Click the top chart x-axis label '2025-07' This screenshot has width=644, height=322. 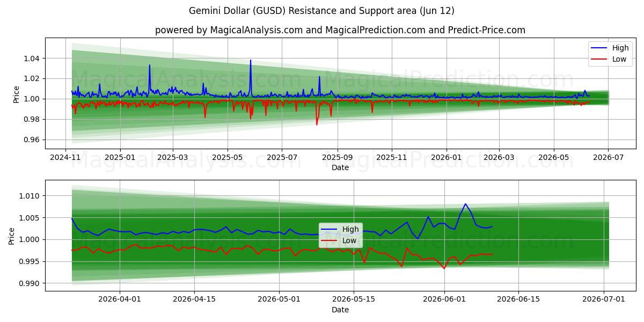click(x=282, y=158)
